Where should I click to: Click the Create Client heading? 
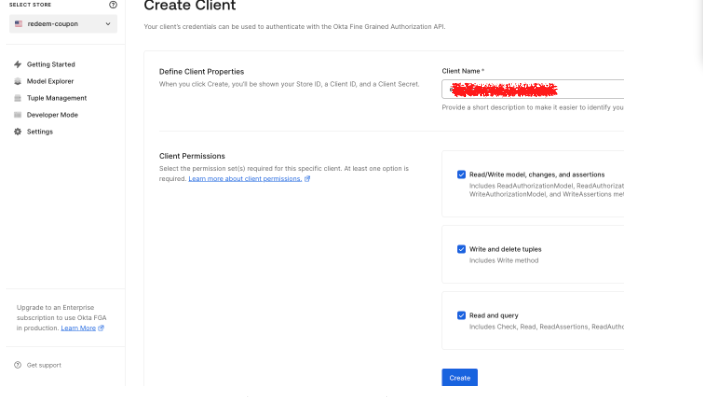pyautogui.click(x=190, y=5)
